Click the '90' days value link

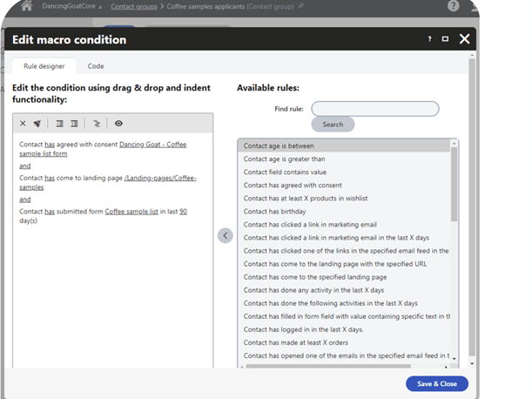coord(183,211)
